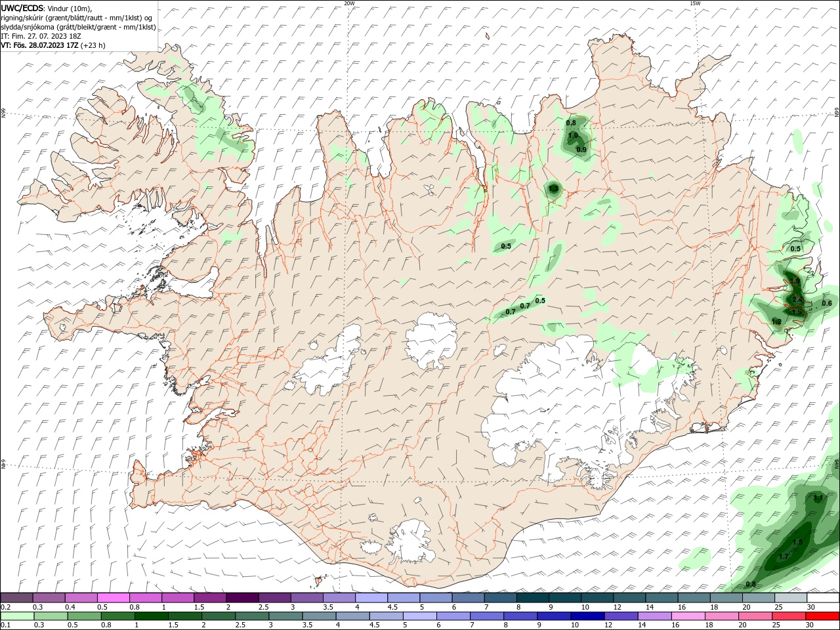
Task: Click the init time line 'IT: Fim. 27. 07. 2023 18Z'
Action: click(x=40, y=36)
